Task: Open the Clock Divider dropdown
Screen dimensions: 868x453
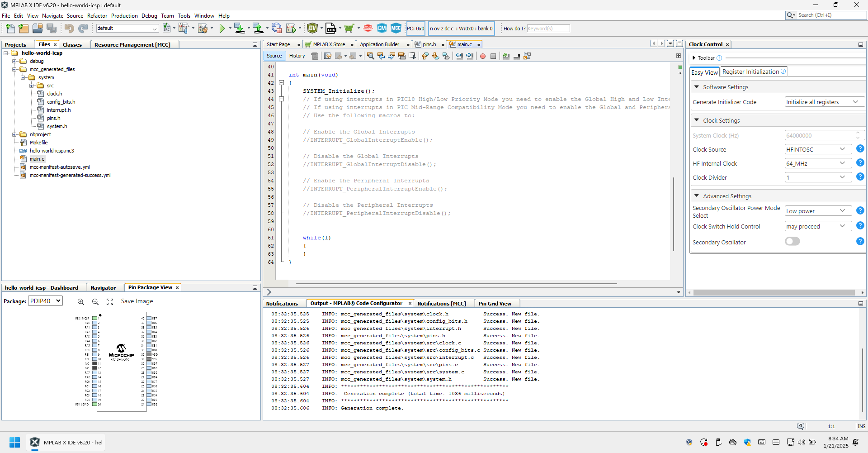Action: coord(818,177)
